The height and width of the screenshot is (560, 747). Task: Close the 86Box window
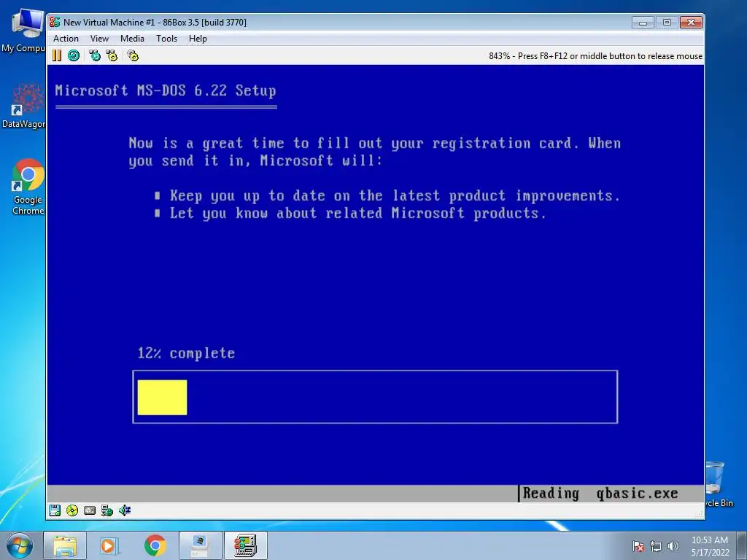tap(691, 23)
